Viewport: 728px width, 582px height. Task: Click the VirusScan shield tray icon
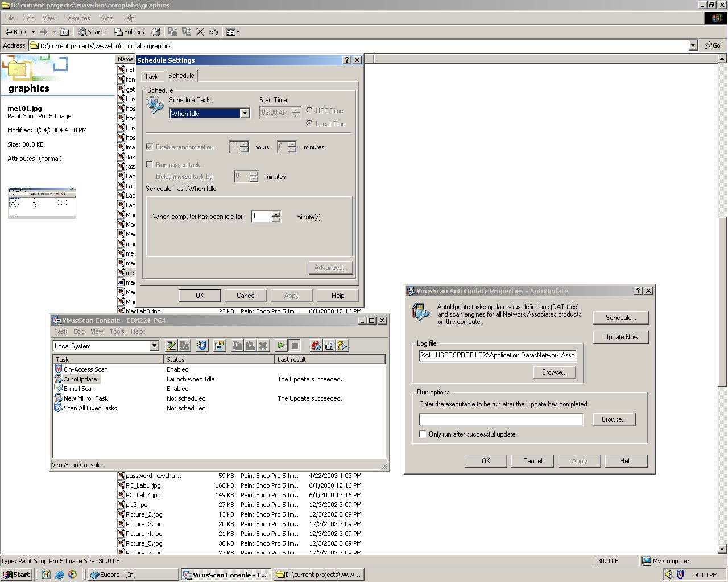pos(680,575)
